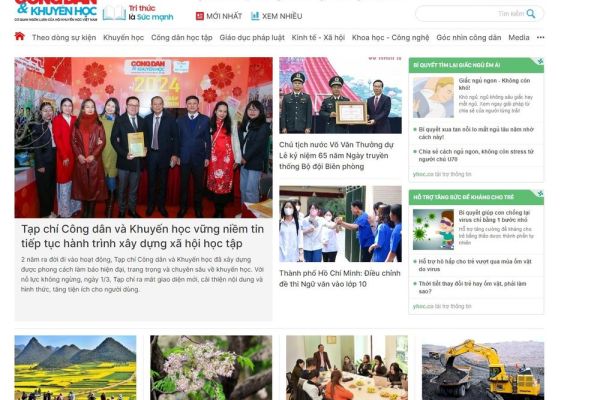This screenshot has height=400, width=600.
Task: Click the search magnifier icon
Action: coord(531,14)
